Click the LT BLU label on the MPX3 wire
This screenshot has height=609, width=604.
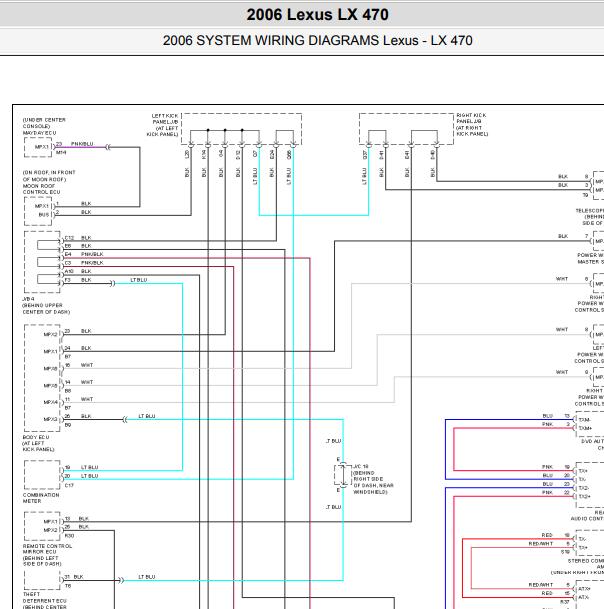147,416
